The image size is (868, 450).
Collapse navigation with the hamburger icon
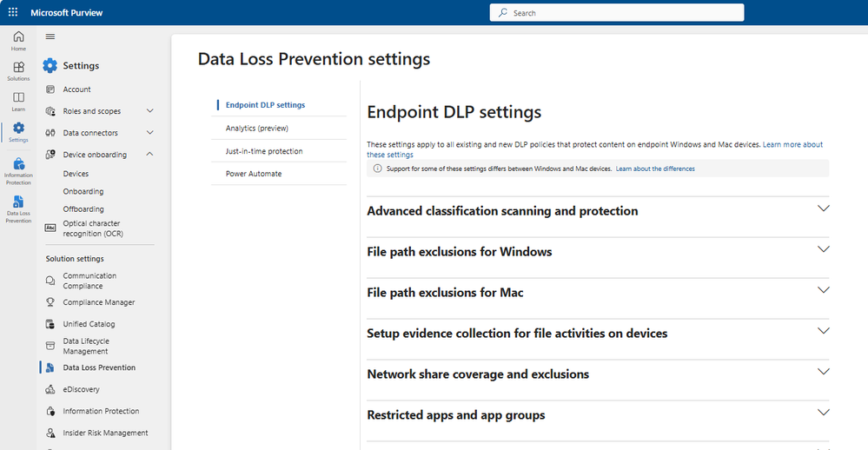pos(50,36)
